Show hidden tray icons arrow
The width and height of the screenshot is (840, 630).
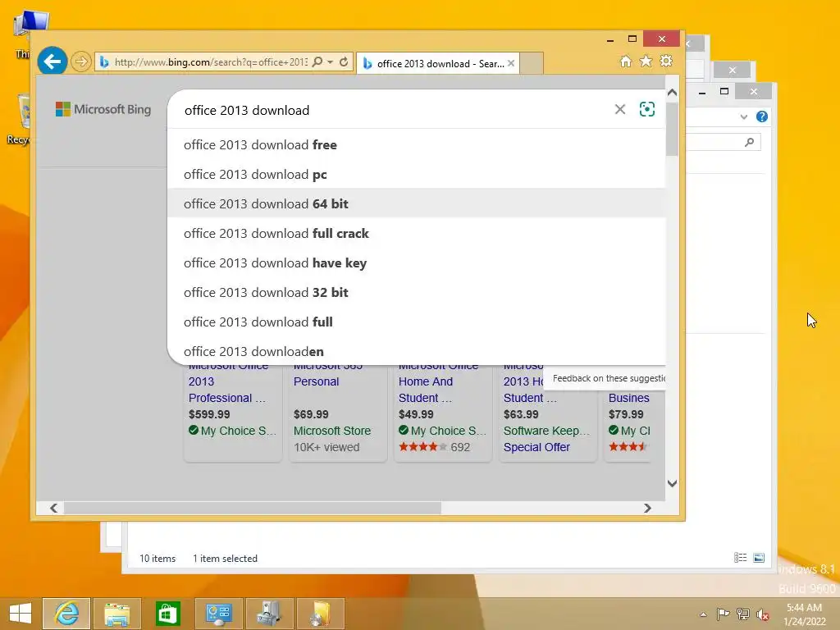click(703, 614)
